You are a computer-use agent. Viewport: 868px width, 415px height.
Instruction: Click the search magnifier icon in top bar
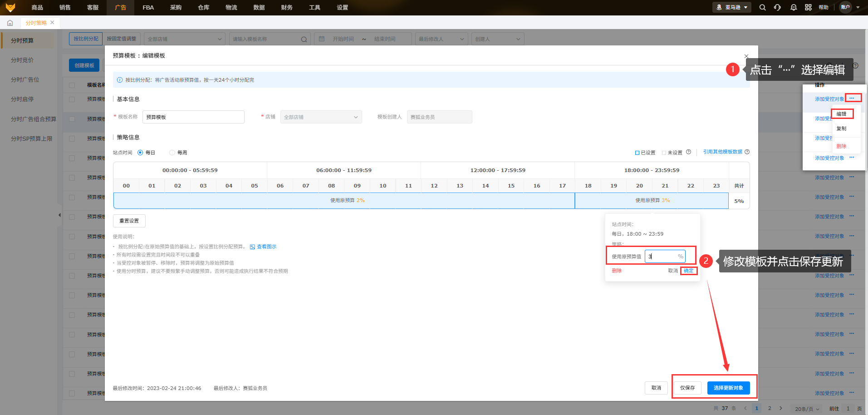(x=762, y=7)
